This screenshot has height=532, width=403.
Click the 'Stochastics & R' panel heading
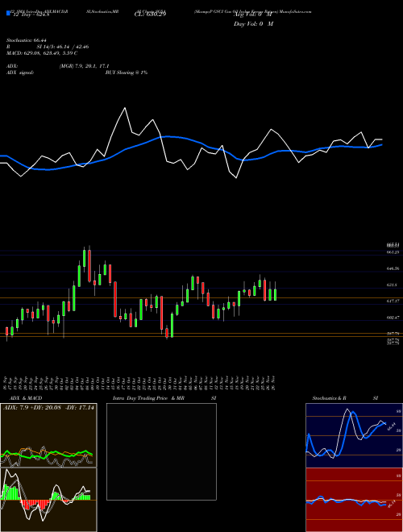(x=330, y=398)
